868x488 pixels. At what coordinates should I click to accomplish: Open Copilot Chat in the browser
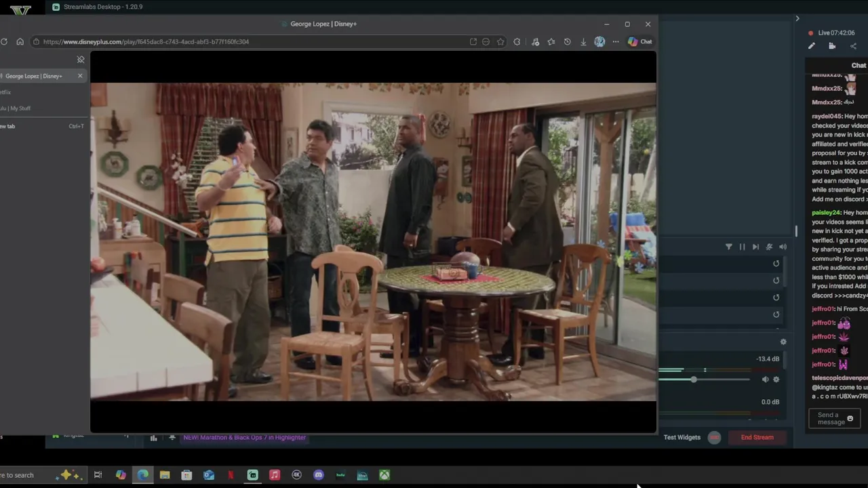(x=639, y=41)
